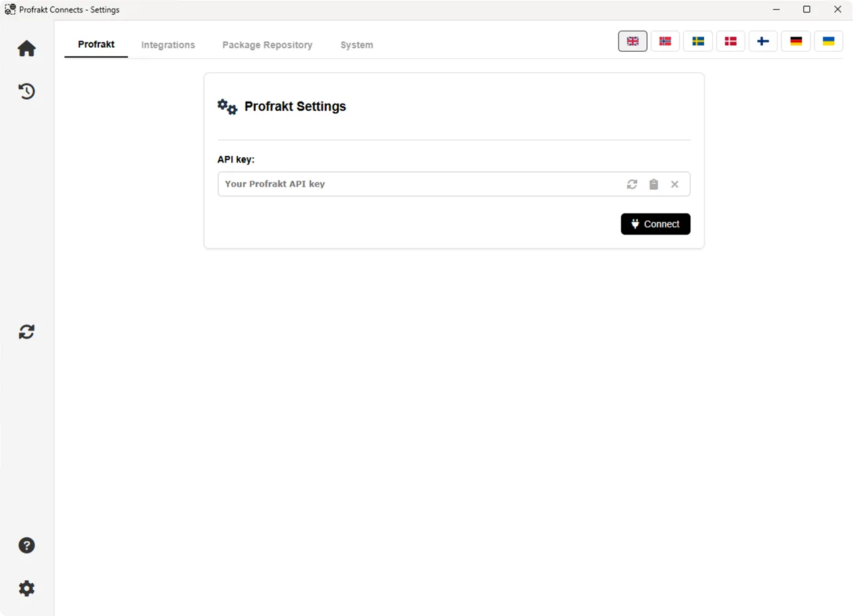Clear the API key field with X icon

tap(675, 185)
